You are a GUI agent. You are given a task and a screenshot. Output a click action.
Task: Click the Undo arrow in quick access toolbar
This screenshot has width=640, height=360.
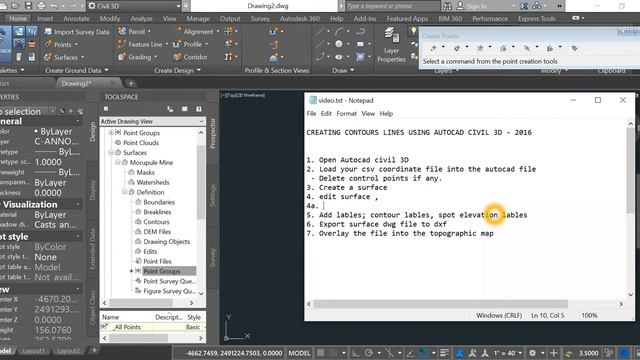[x=54, y=6]
